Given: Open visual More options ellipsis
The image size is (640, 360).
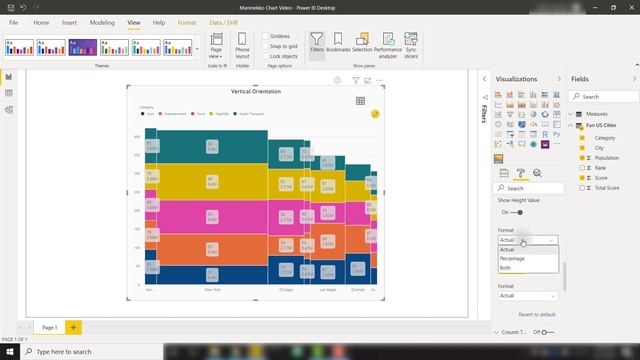Looking at the screenshot, I should tap(380, 80).
